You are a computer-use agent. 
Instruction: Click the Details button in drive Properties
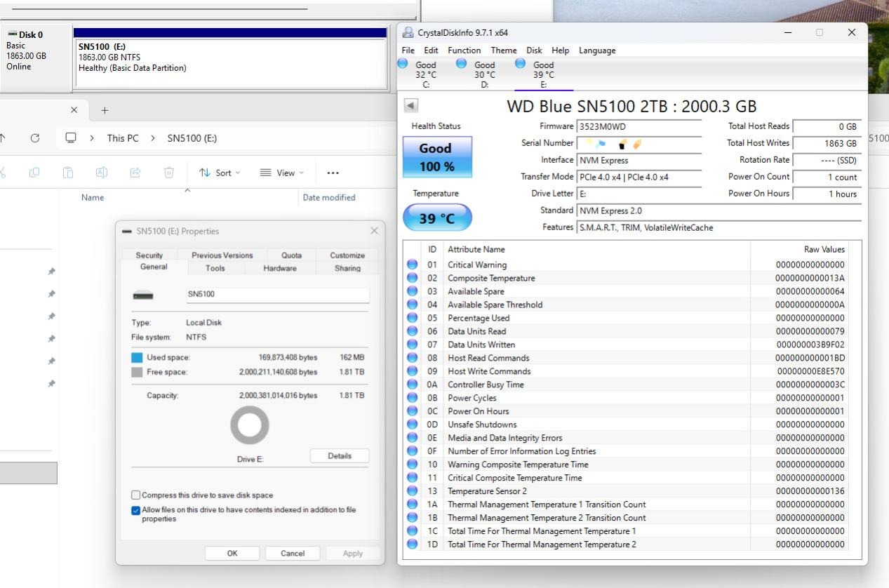tap(340, 455)
